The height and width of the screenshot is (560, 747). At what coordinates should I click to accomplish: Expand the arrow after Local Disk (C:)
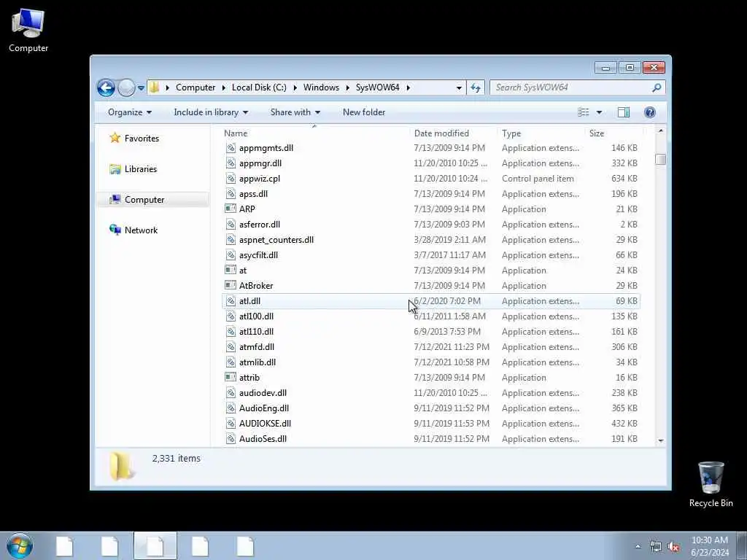tap(295, 87)
